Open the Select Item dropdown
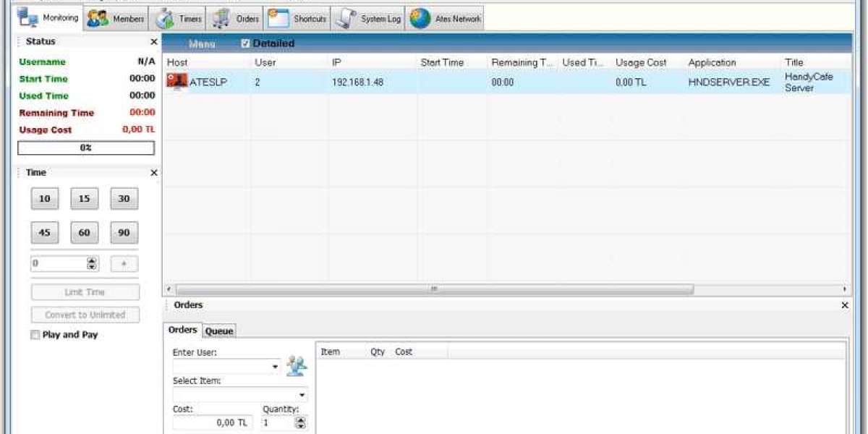Image resolution: width=868 pixels, height=434 pixels. [302, 396]
